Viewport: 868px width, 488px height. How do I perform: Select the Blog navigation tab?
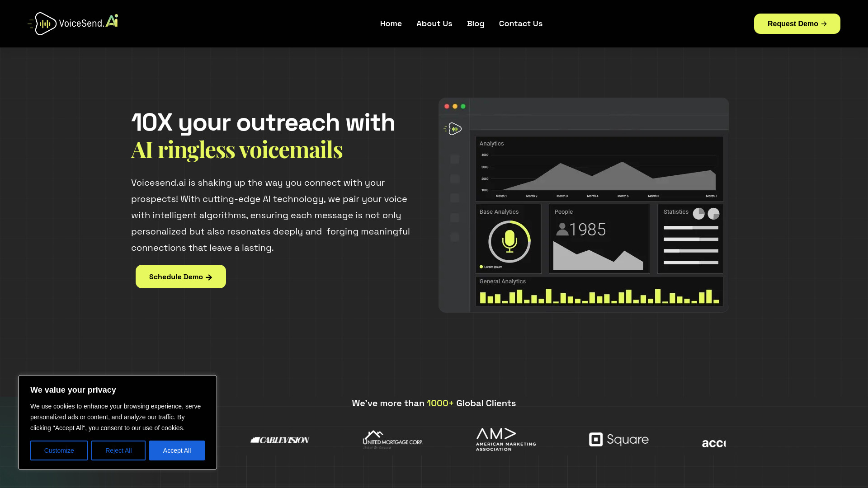click(475, 23)
